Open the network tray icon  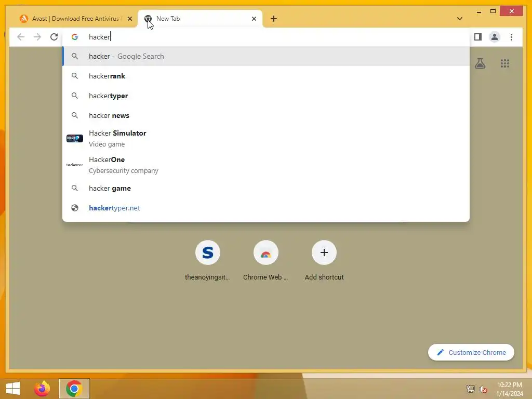pos(470,389)
